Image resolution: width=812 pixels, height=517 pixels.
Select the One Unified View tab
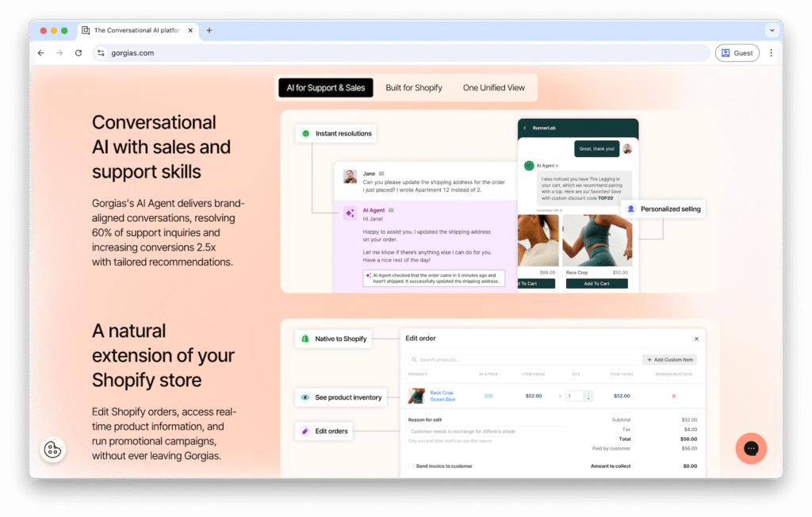coord(493,88)
